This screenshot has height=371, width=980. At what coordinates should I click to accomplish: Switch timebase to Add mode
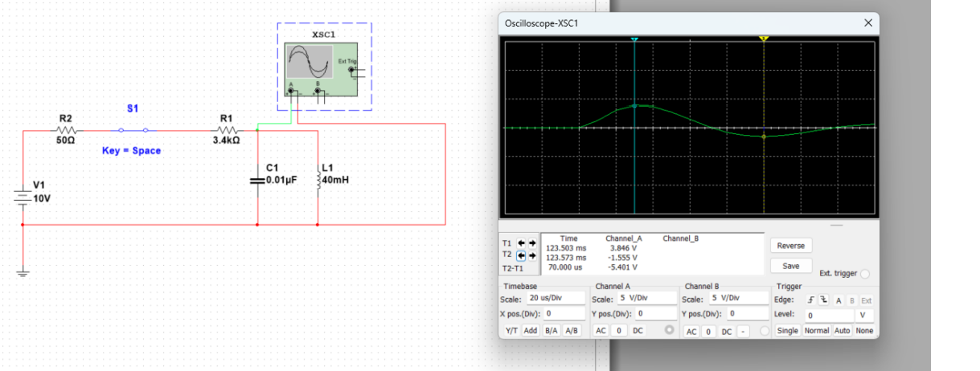[x=531, y=331]
